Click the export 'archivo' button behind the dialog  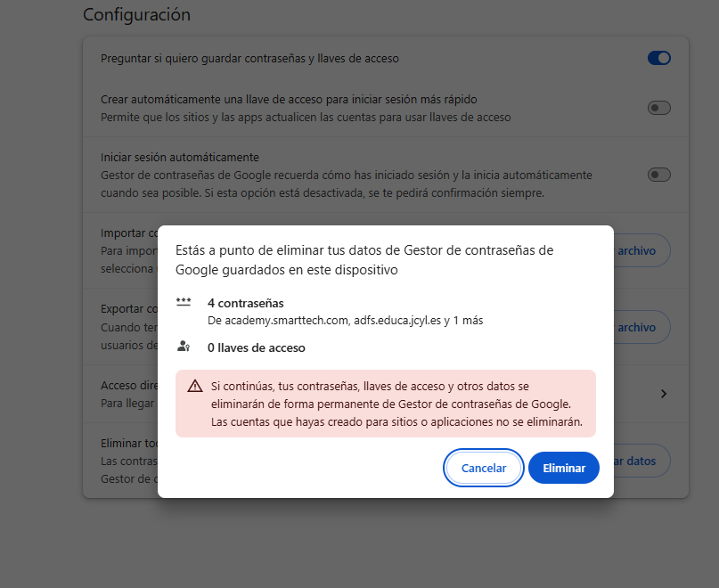[642, 327]
